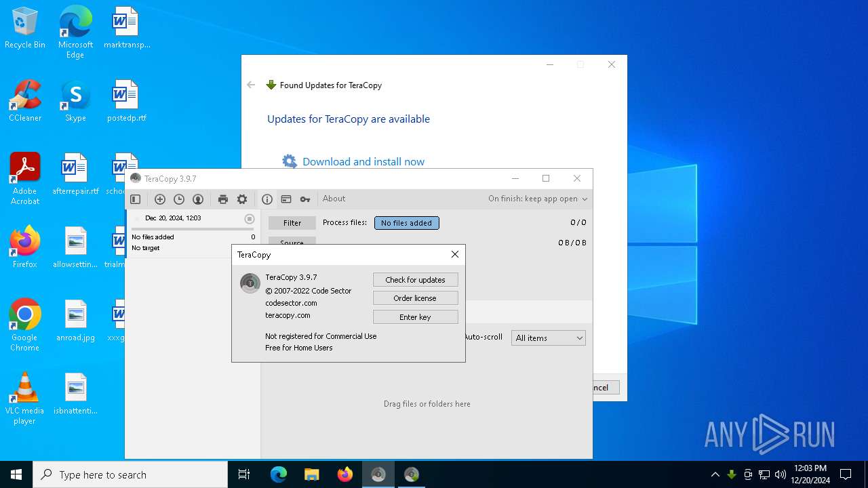Screen dimensions: 868x488
Task: Click the Auto-scroll label
Action: click(484, 337)
